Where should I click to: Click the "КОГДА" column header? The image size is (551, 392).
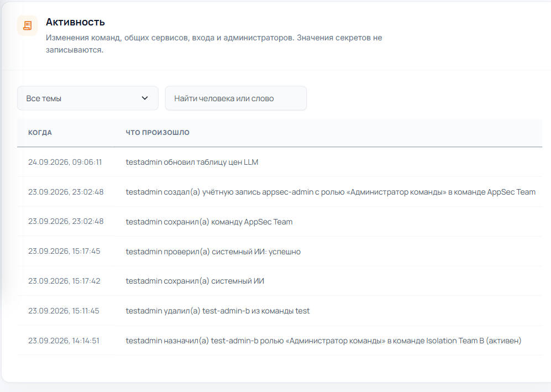pos(40,133)
